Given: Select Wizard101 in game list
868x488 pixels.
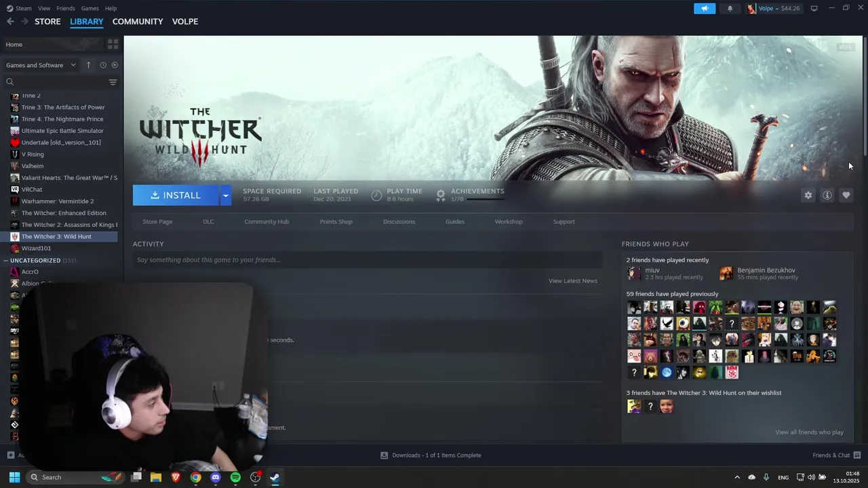Looking at the screenshot, I should pos(36,248).
